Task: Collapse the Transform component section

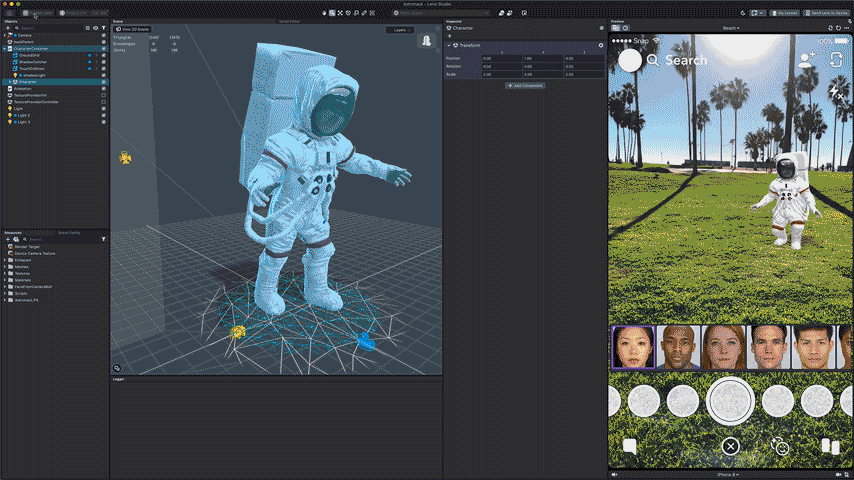Action: coord(449,45)
